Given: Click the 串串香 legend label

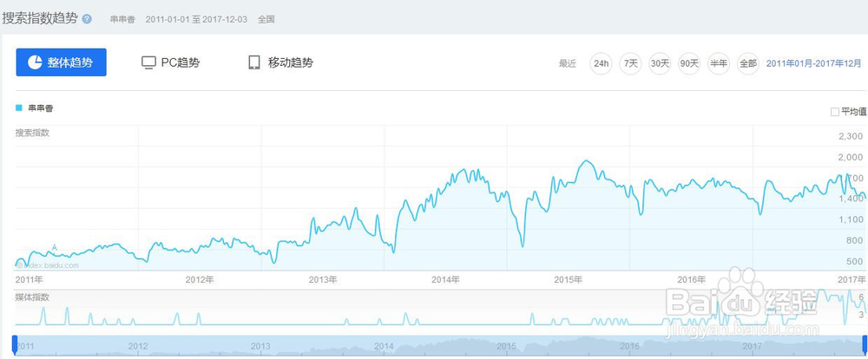Looking at the screenshot, I should coord(41,108).
